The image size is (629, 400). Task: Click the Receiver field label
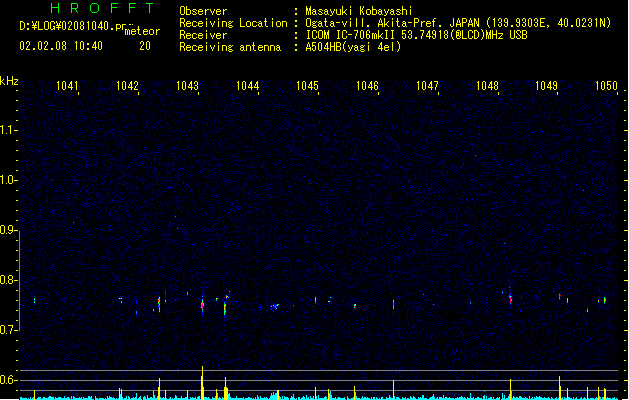pyautogui.click(x=203, y=35)
